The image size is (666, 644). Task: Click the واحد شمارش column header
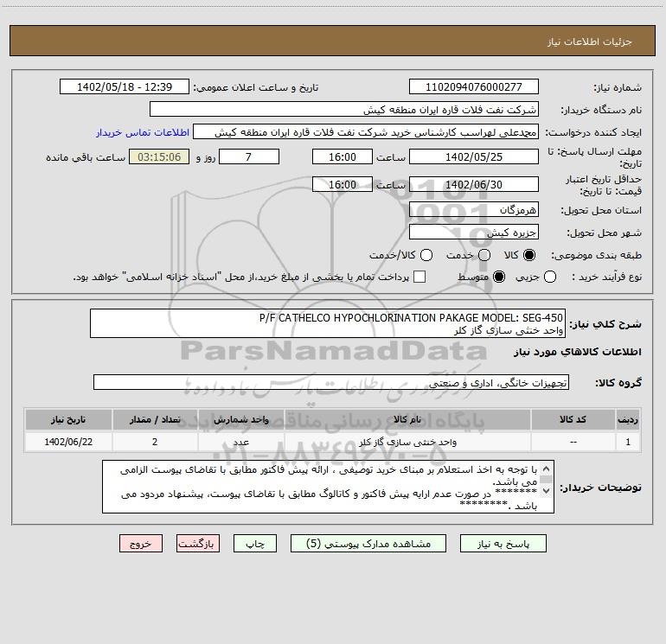click(240, 420)
